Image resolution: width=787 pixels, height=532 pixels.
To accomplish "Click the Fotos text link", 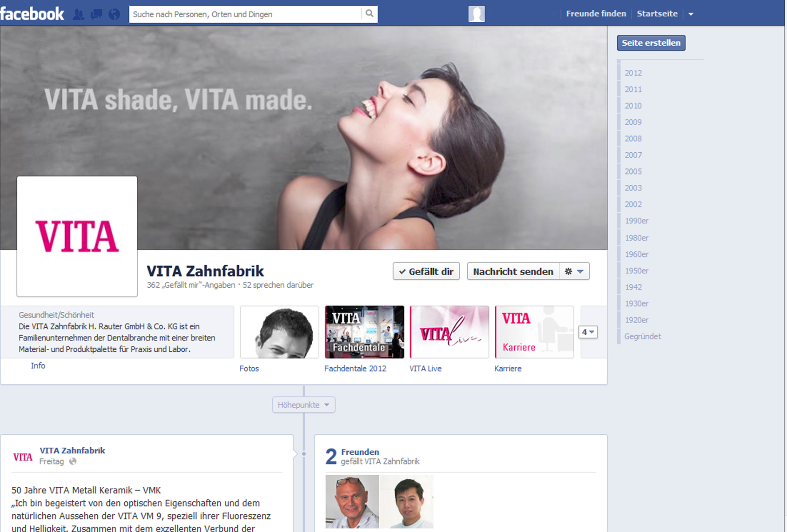I will (x=249, y=369).
